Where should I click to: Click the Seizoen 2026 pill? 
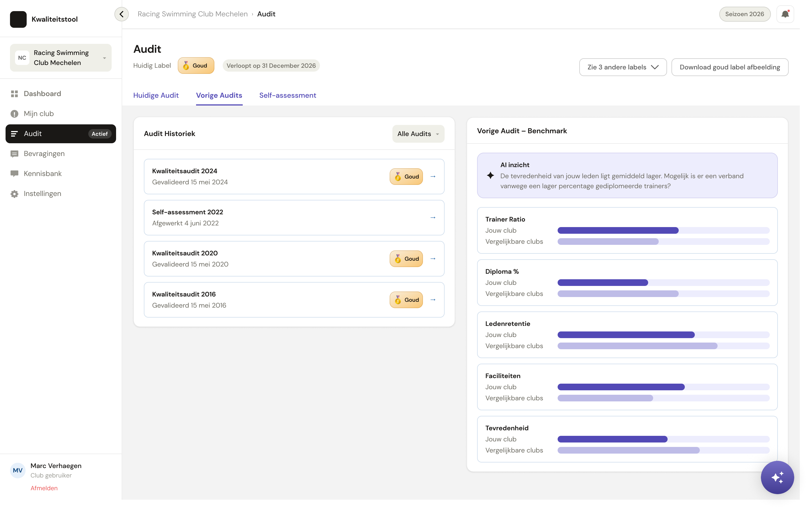point(745,14)
